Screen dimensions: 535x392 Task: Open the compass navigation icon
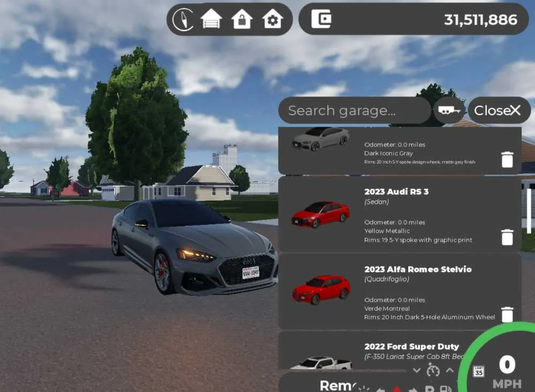click(184, 19)
